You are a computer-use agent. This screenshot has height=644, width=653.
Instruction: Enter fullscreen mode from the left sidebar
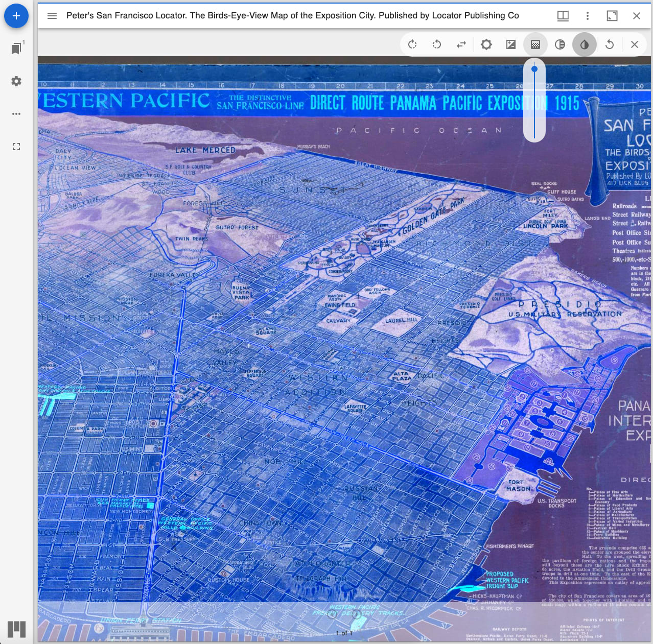tap(16, 147)
